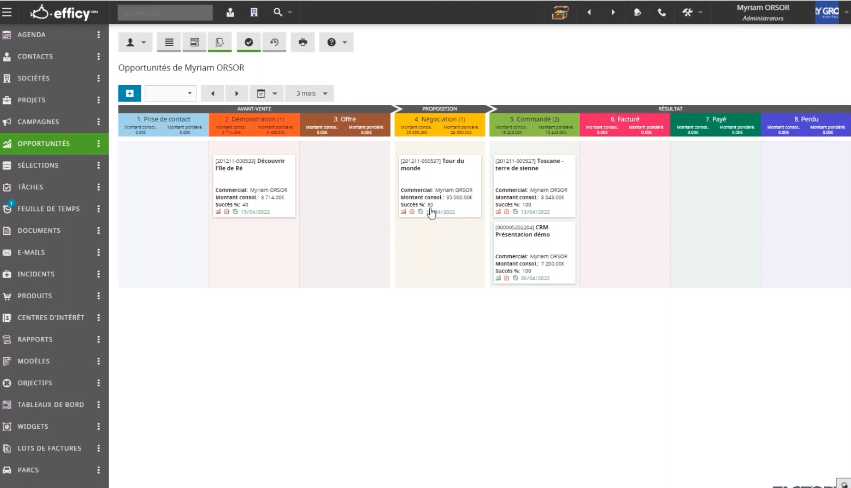
Task: Expand the '3 mois' period dropdown
Action: click(311, 93)
